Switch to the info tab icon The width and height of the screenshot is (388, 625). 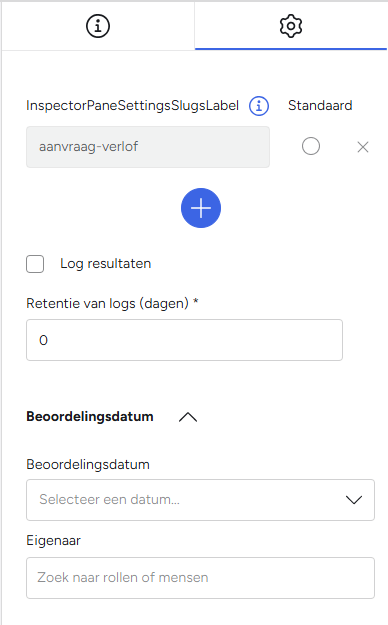tap(98, 26)
